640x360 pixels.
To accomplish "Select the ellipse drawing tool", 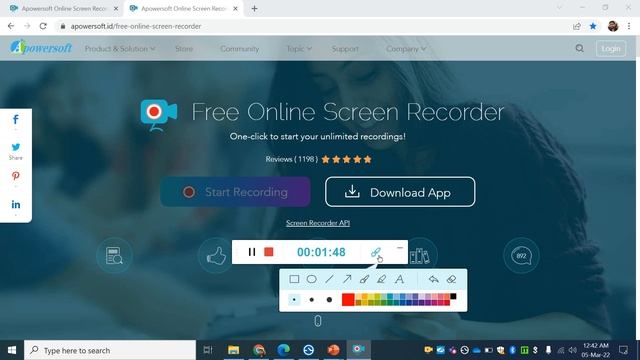I will pos(311,279).
